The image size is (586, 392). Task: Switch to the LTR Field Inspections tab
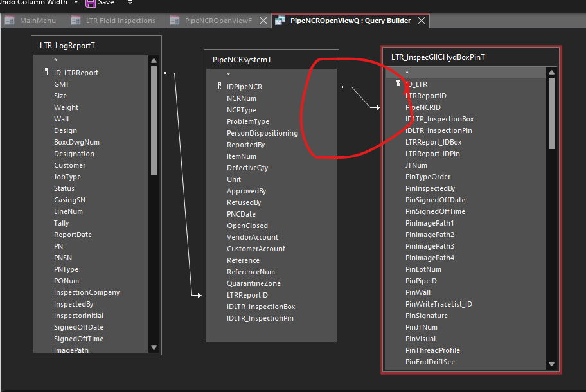[x=120, y=21]
